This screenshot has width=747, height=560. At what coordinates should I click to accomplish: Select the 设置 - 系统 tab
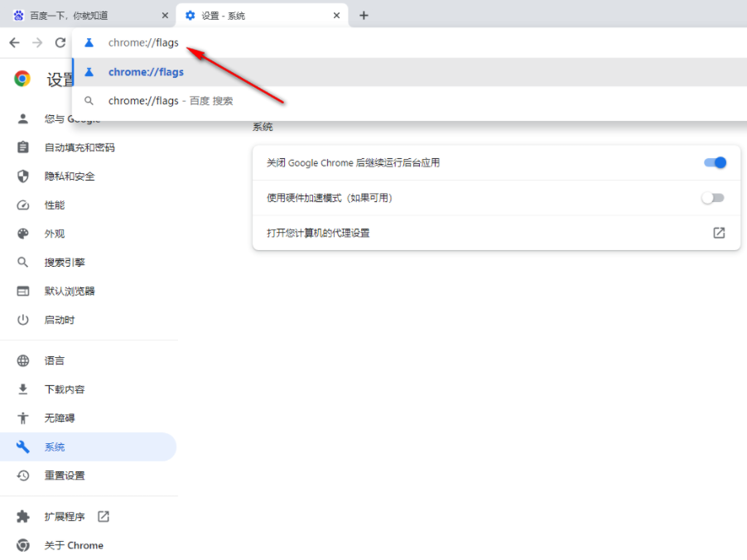coord(262,16)
